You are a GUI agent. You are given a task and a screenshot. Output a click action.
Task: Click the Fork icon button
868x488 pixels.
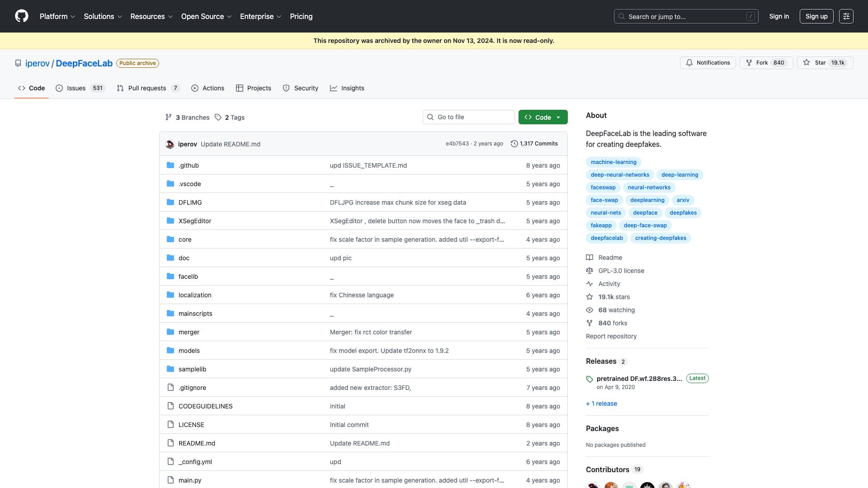click(x=749, y=63)
